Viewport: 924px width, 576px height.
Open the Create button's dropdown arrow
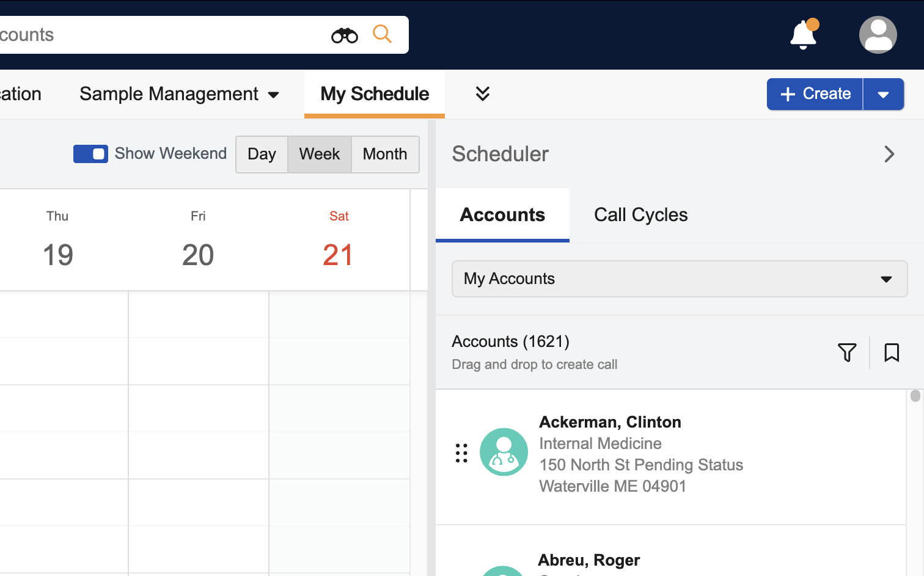tap(883, 94)
